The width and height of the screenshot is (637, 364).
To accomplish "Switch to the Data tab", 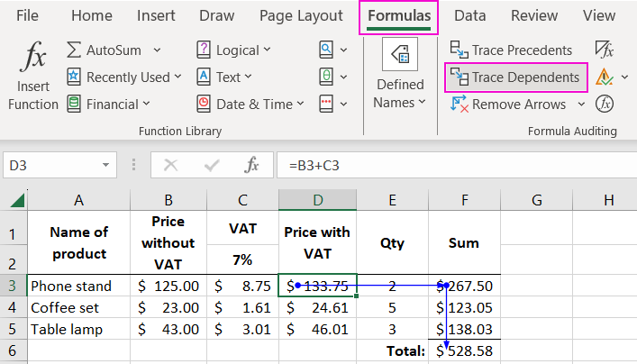I will (x=469, y=15).
